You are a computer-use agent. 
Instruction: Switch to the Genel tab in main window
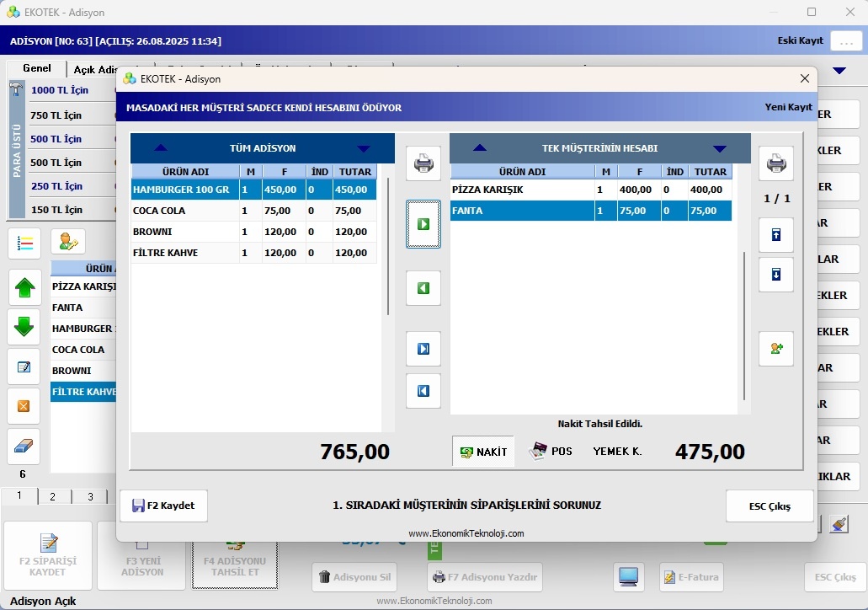pos(37,68)
